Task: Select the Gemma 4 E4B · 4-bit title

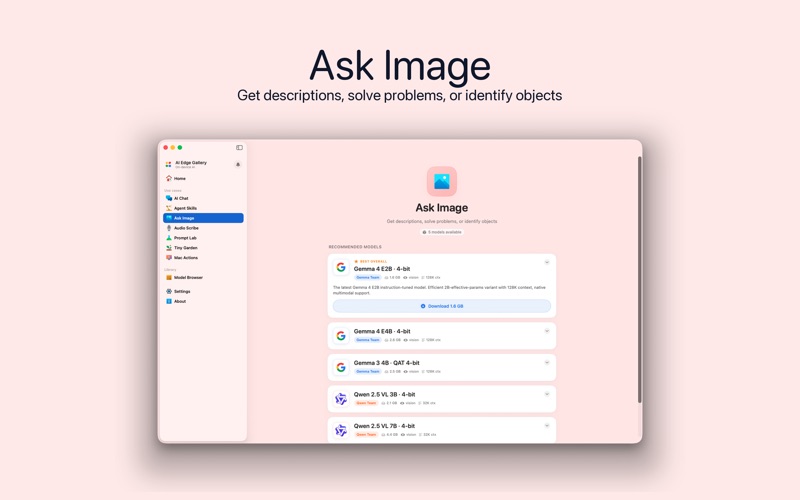Action: point(382,331)
